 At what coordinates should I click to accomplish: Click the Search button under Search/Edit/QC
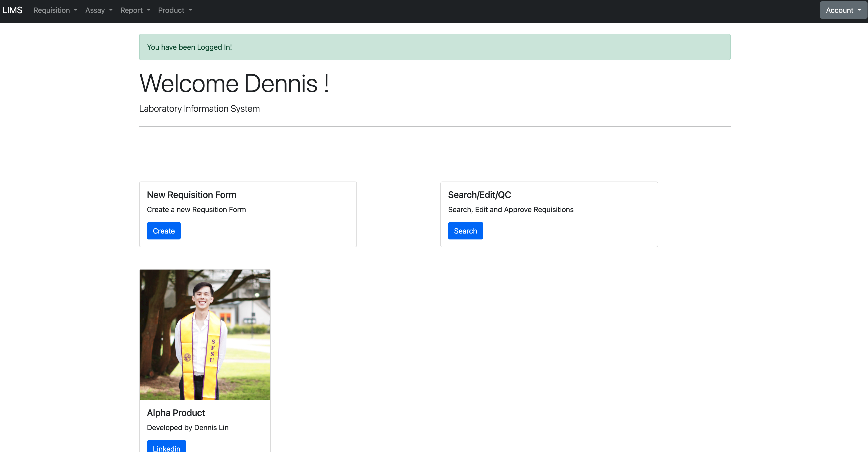point(465,231)
